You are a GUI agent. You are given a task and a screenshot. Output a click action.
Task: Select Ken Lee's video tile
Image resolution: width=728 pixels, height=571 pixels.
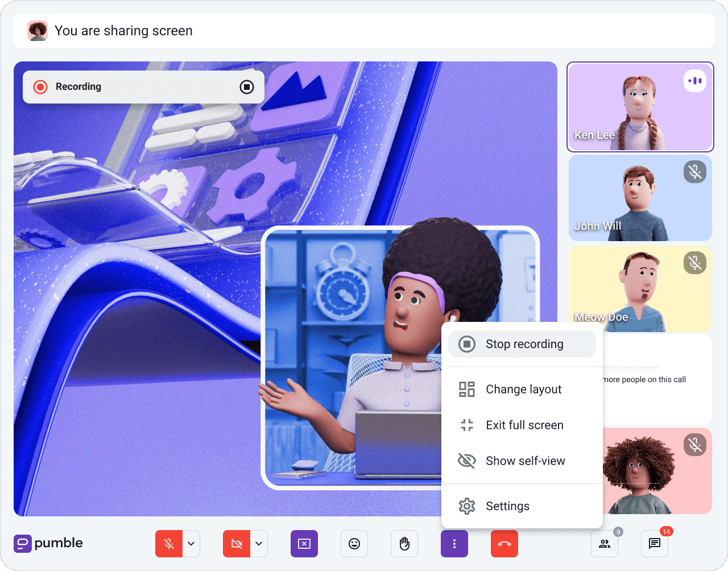click(640, 107)
